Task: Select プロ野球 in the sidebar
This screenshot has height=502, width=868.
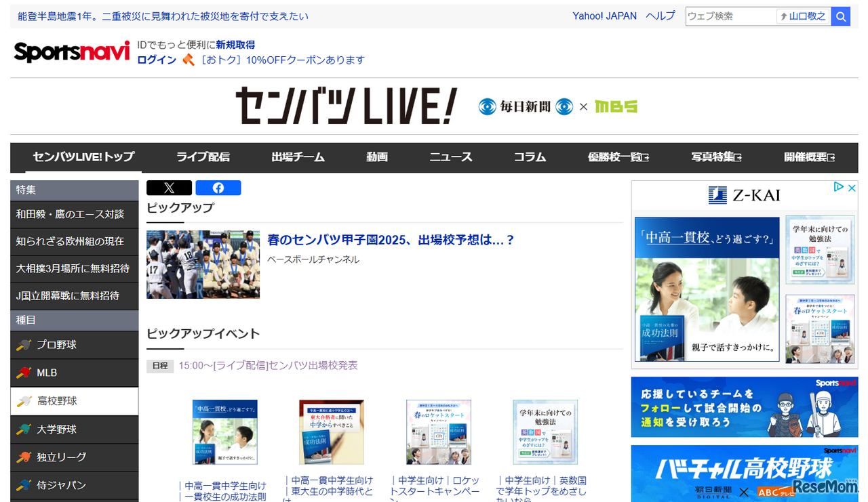Action: [75, 345]
